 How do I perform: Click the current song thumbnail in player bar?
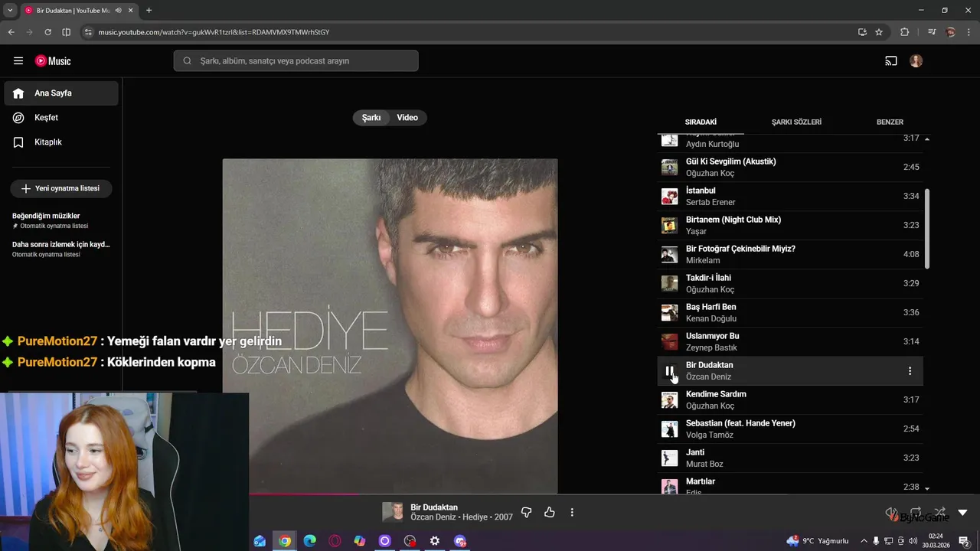click(393, 513)
